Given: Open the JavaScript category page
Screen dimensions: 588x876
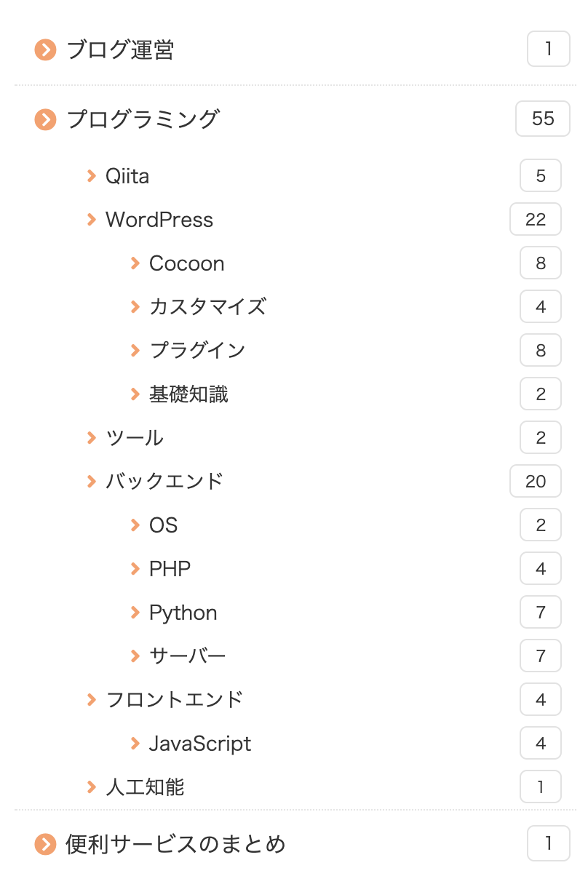Looking at the screenshot, I should pos(199,743).
